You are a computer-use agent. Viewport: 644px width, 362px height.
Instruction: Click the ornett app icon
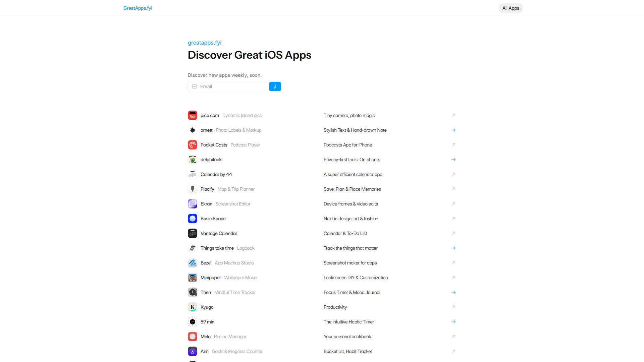tap(193, 130)
